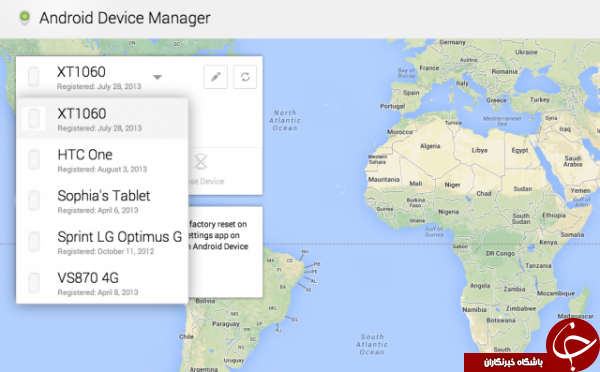Click the South Atlantic Ocean label
The width and height of the screenshot is (600, 372).
[x=372, y=344]
